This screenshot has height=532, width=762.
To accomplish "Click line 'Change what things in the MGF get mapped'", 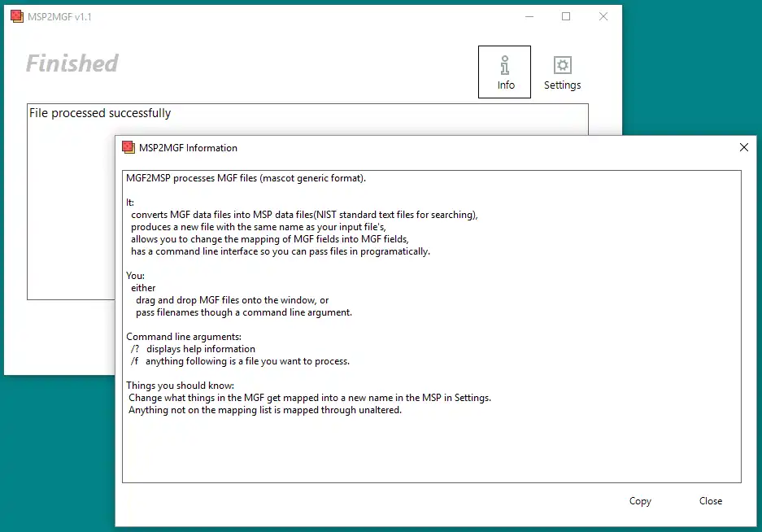I will tap(310, 398).
